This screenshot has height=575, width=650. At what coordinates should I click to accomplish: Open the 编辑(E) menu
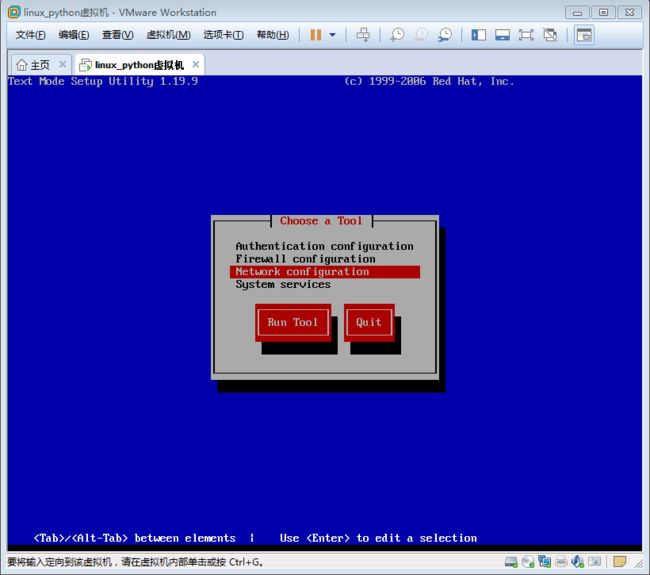(73, 35)
